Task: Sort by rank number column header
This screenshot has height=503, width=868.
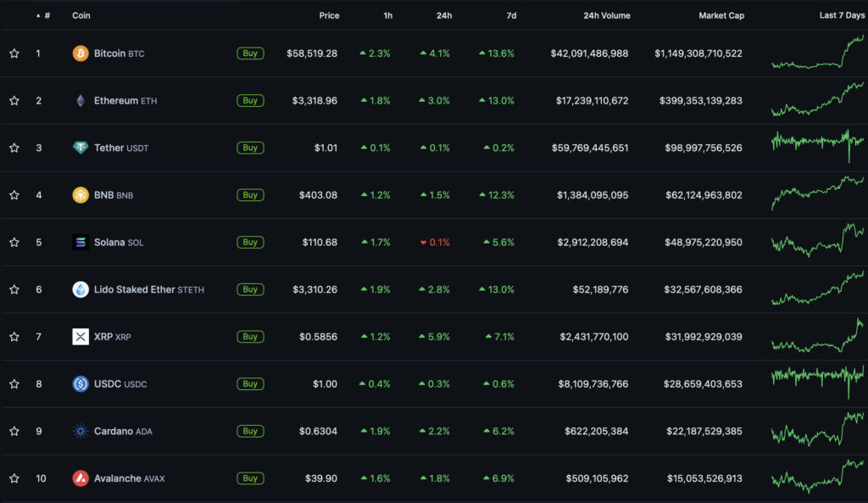Action: coord(46,15)
